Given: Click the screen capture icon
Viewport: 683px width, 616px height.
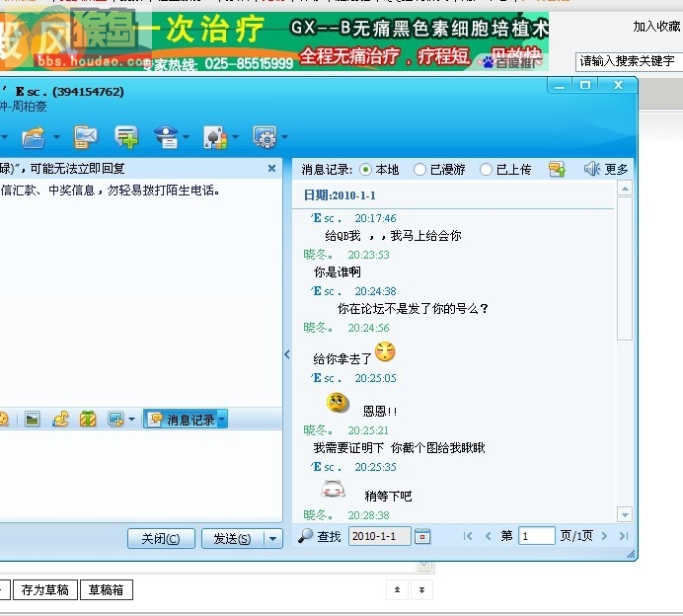Looking at the screenshot, I should click(115, 420).
